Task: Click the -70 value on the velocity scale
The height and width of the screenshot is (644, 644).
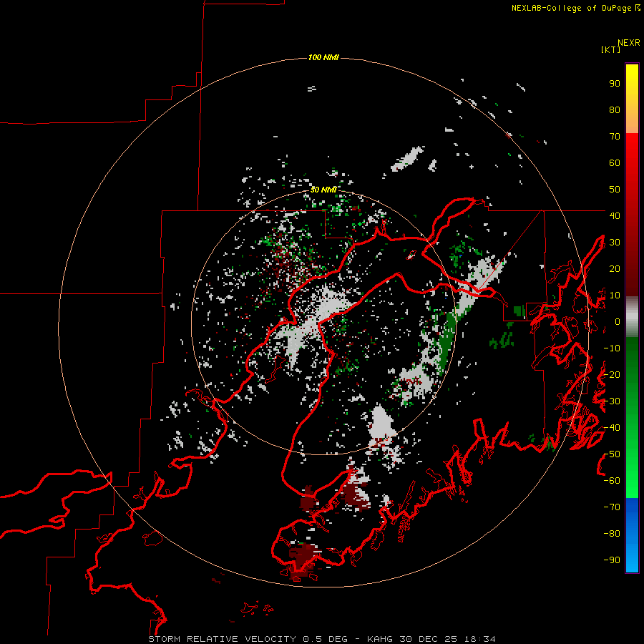Action: point(612,507)
